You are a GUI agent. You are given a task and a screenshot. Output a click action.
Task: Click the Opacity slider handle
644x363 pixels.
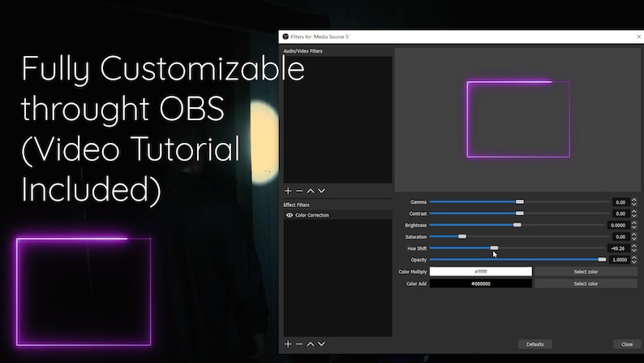602,259
